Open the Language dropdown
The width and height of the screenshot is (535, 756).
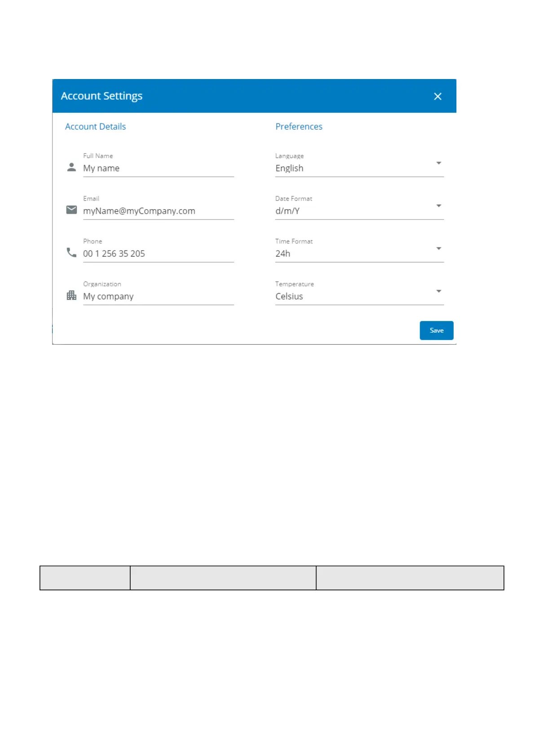(438, 163)
